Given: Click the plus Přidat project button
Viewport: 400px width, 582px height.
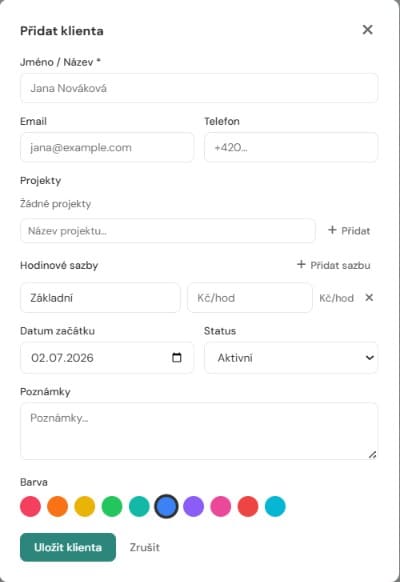Looking at the screenshot, I should [349, 230].
